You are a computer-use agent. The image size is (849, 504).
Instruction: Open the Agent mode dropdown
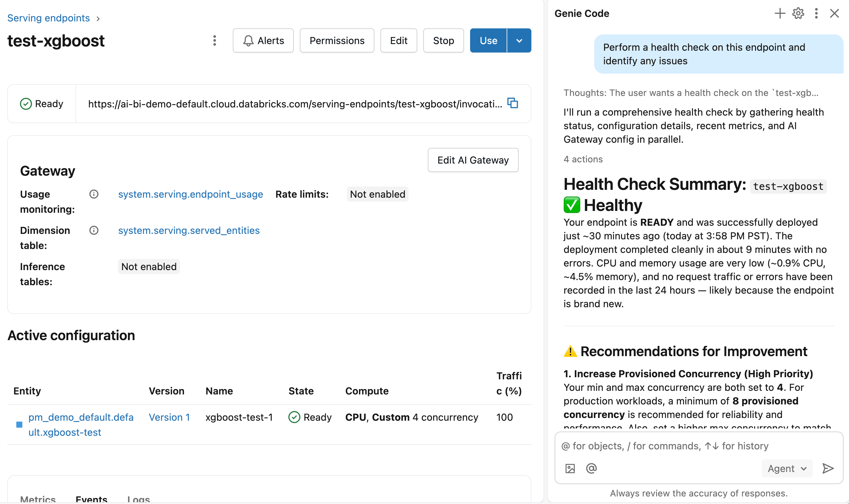[787, 468]
